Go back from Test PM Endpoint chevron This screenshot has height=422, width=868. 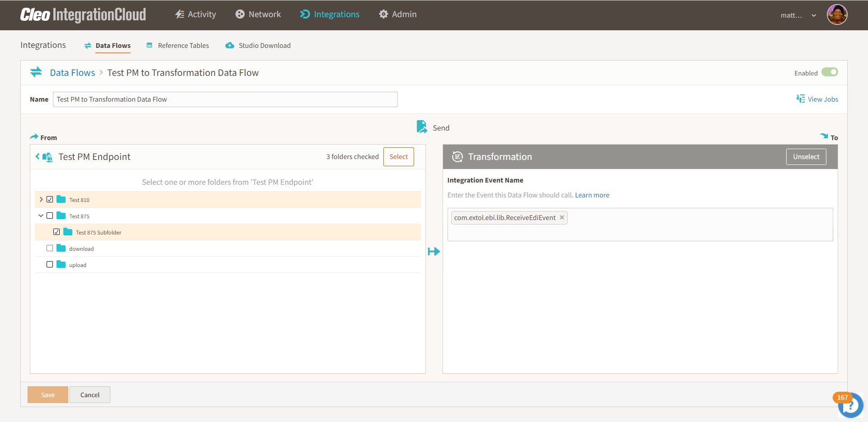point(38,156)
